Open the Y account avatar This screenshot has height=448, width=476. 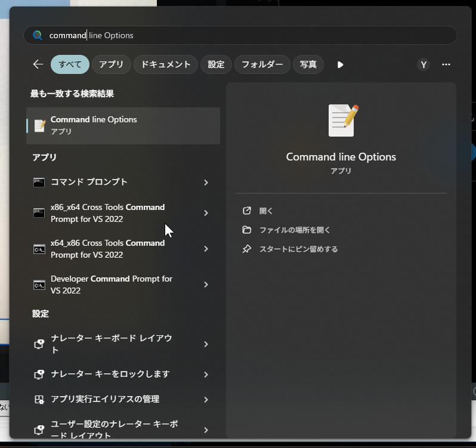(x=424, y=64)
